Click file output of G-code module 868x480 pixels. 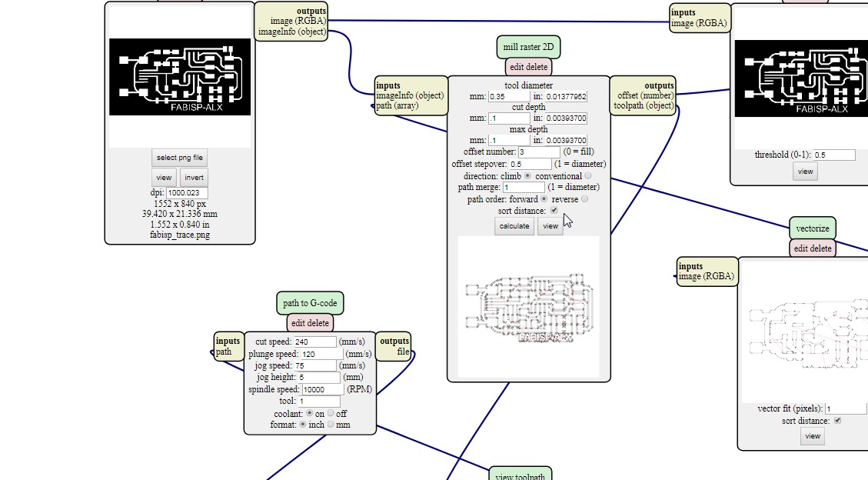[403, 352]
